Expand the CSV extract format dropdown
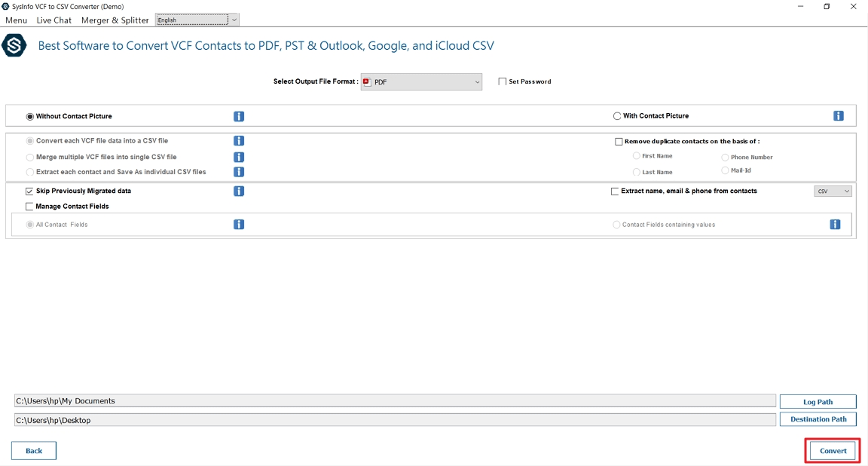The height and width of the screenshot is (466, 868). (833, 192)
